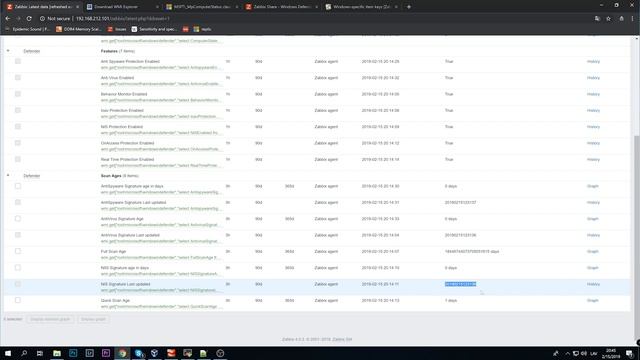Go back using the browser back arrow
This screenshot has width=640, height=360.
coord(8,18)
